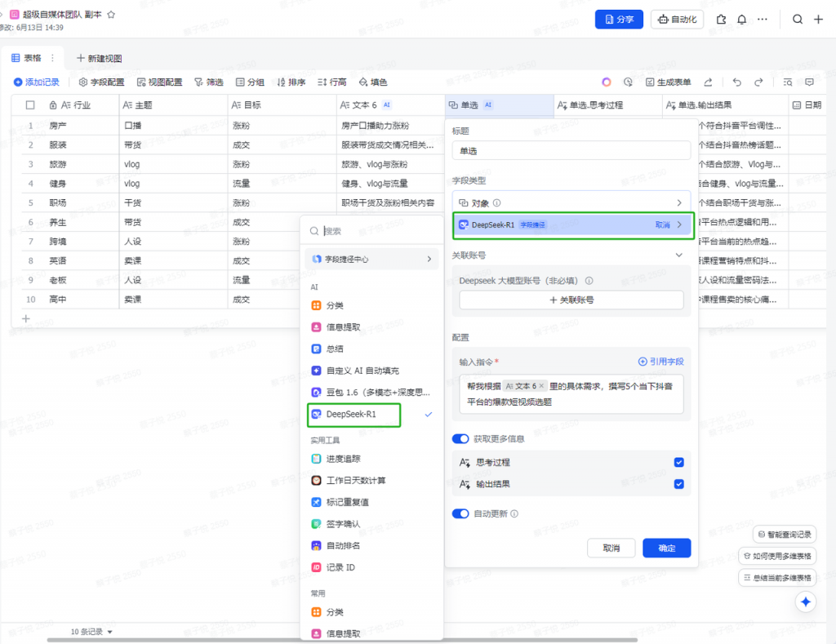Tick the select-all rows checkbox
The height and width of the screenshot is (644, 836).
coord(30,105)
